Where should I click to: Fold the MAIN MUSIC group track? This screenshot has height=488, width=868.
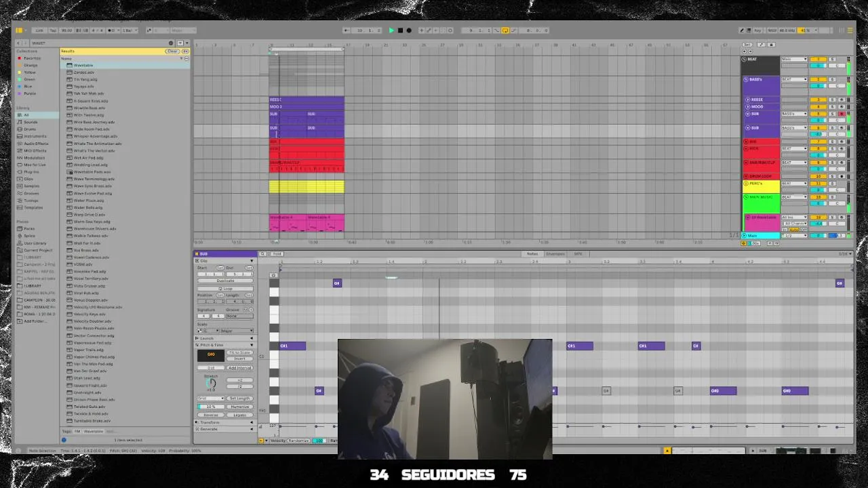pos(746,197)
